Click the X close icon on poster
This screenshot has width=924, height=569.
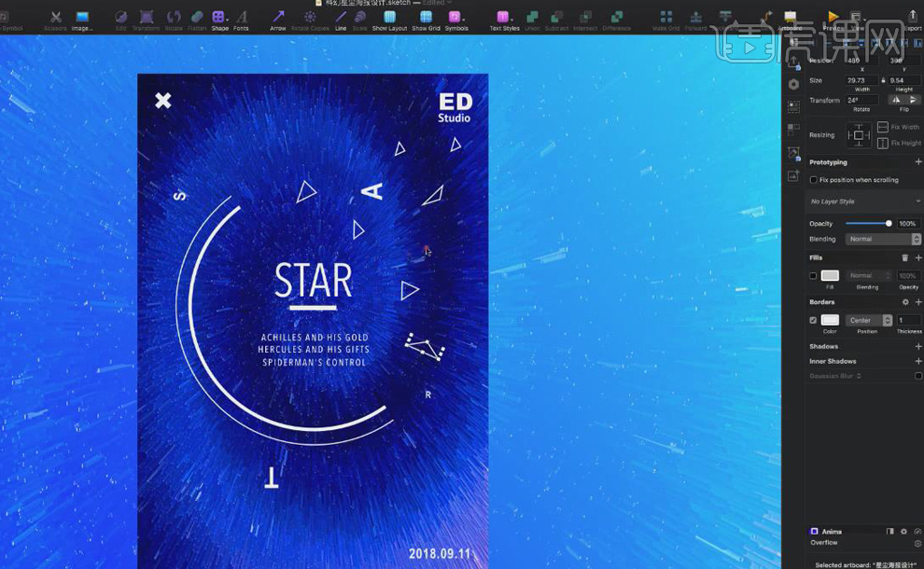pyautogui.click(x=163, y=101)
